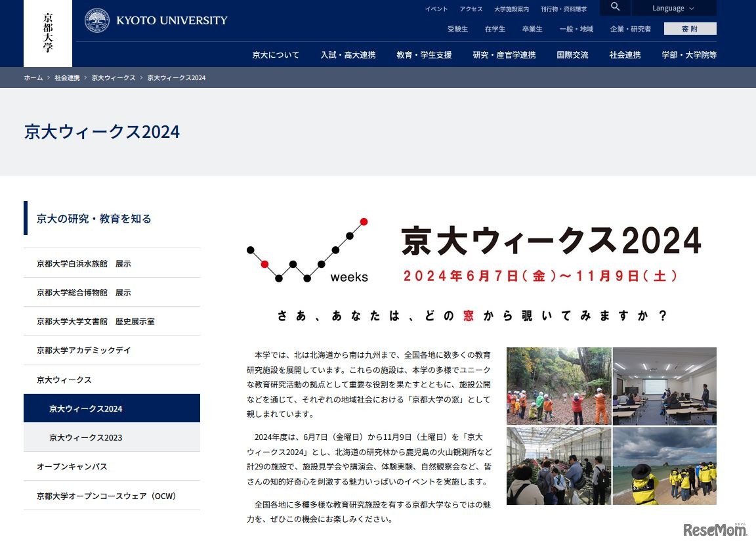
Task: Click the weeks dotted-line logo graphic
Action: coord(308,250)
